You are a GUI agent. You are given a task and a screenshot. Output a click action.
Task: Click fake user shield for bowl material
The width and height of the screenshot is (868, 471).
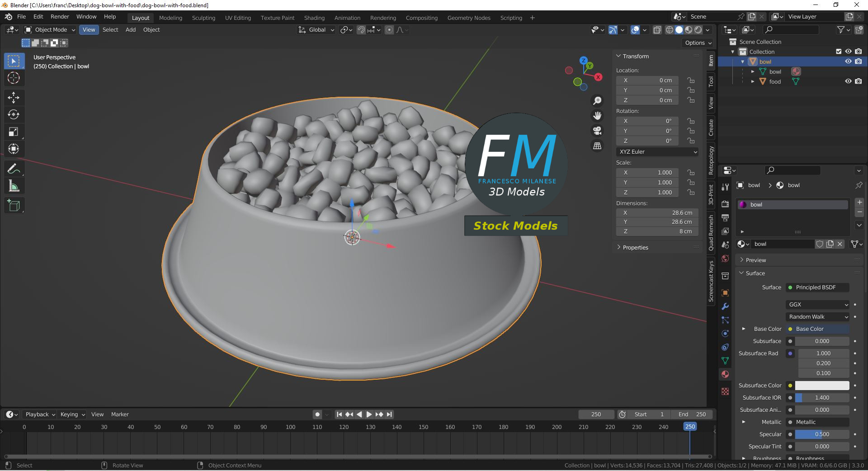[820, 244]
